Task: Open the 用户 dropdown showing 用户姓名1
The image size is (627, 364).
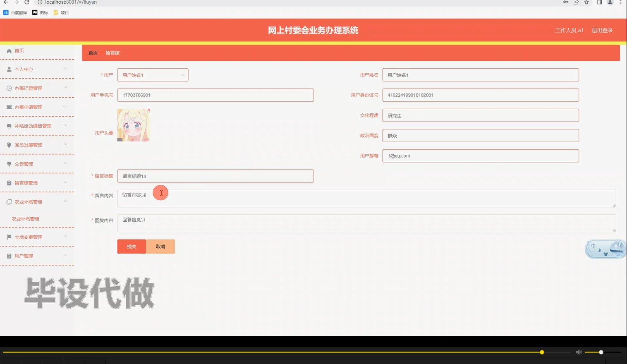Action: (153, 75)
